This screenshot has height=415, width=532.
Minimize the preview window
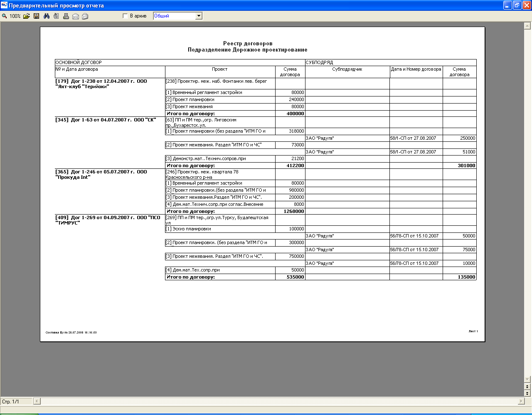(x=507, y=5)
